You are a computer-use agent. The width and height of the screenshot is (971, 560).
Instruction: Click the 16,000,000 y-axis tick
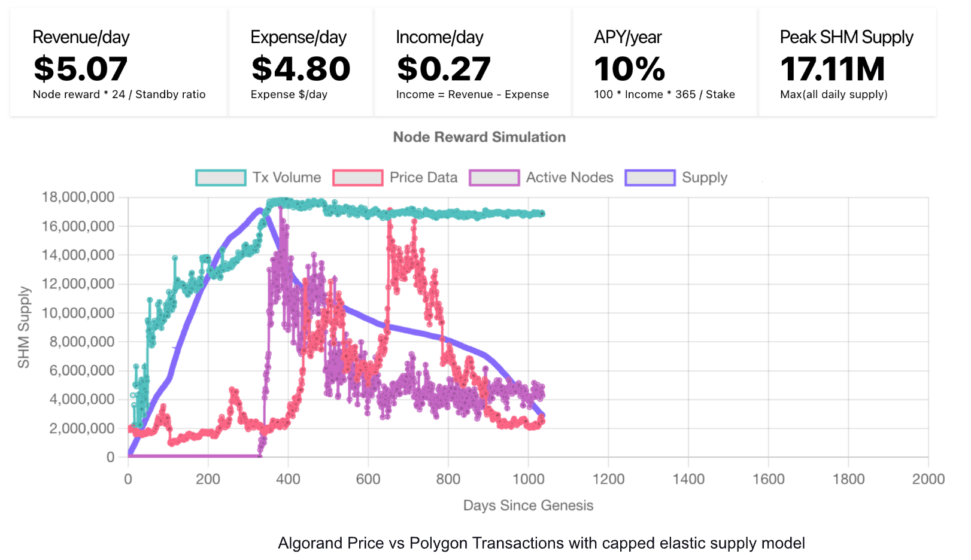pos(78,226)
